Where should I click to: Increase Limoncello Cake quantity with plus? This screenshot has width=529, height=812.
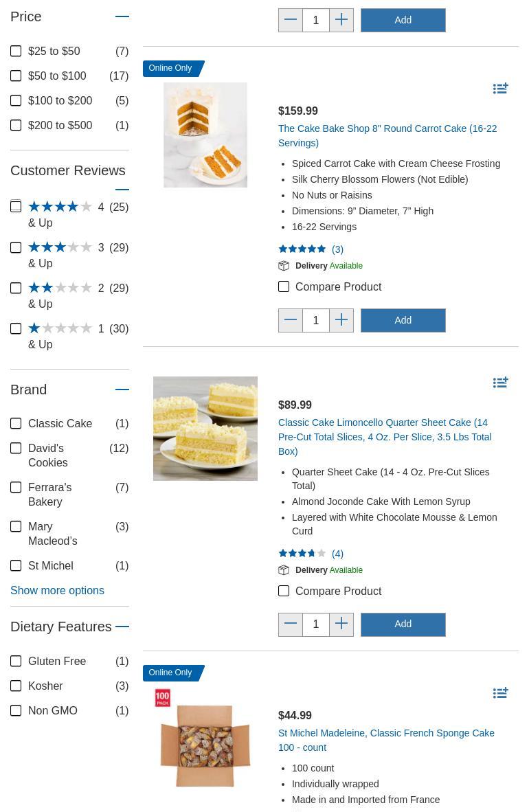pyautogui.click(x=341, y=624)
